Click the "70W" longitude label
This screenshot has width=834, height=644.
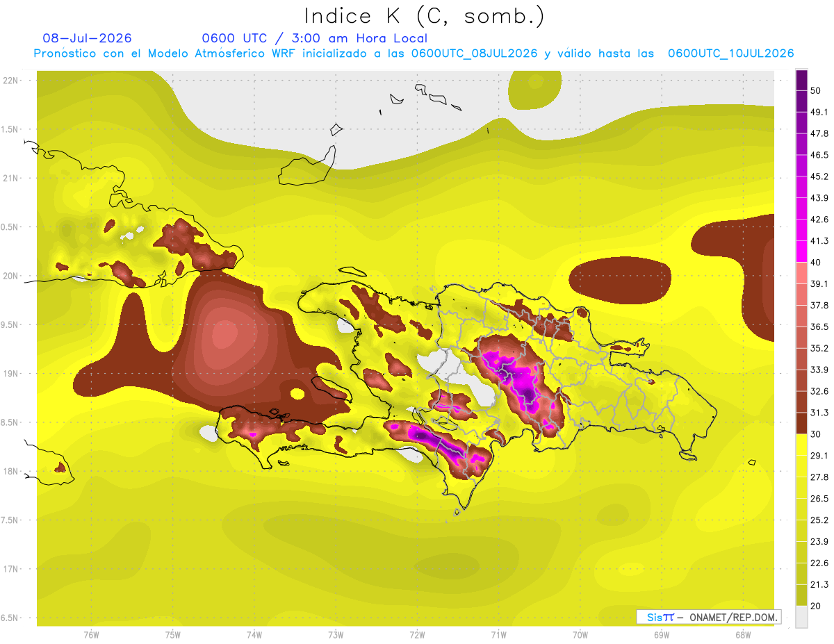[x=580, y=634]
